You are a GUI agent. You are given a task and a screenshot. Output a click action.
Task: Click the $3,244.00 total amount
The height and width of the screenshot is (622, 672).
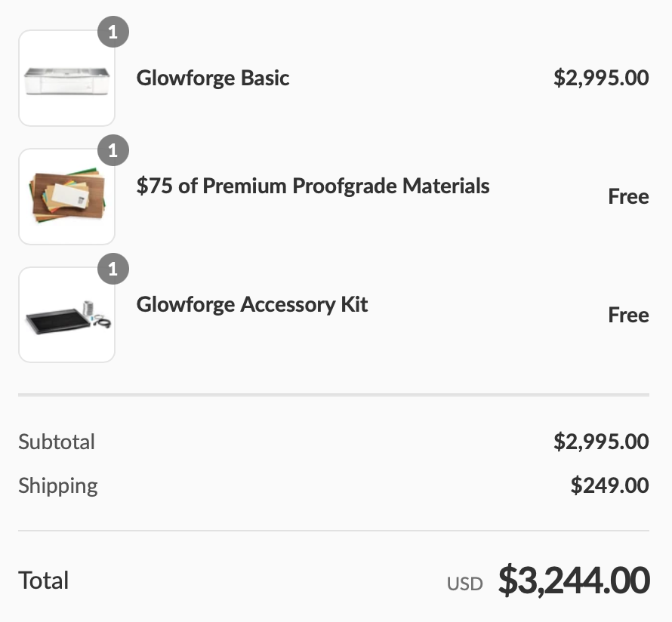574,580
